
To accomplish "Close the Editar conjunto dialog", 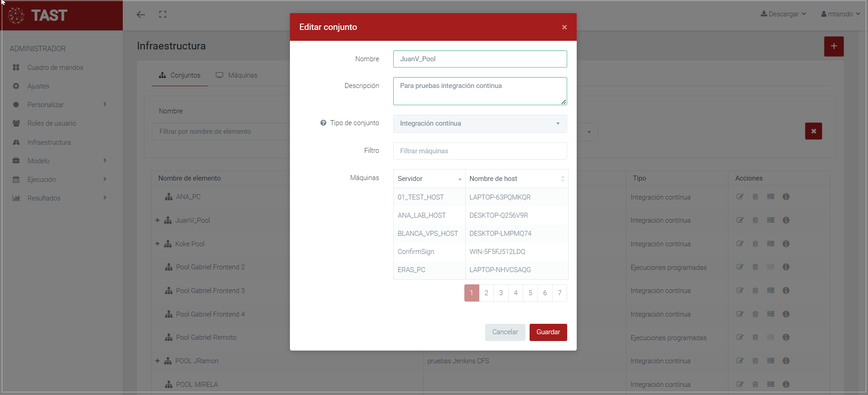I will pos(564,27).
